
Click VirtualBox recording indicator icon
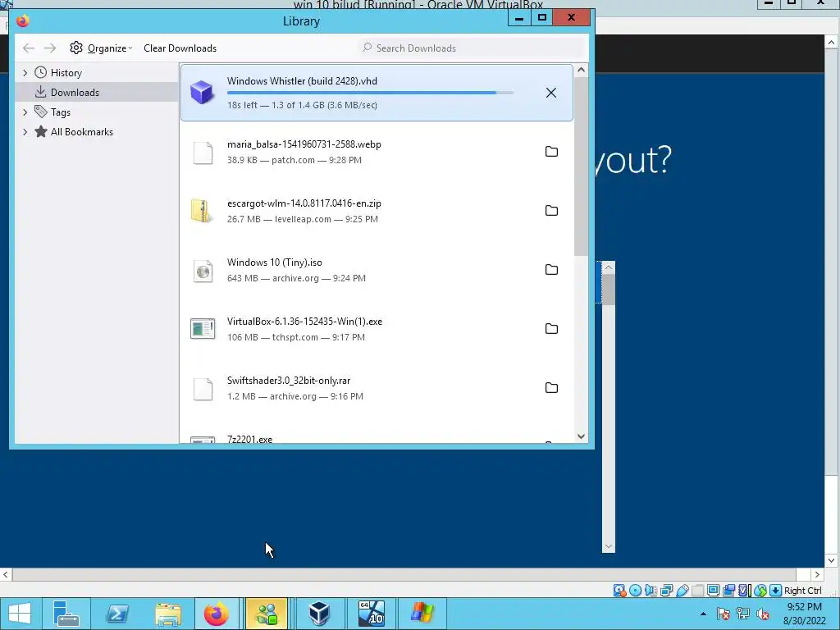pyautogui.click(x=728, y=591)
